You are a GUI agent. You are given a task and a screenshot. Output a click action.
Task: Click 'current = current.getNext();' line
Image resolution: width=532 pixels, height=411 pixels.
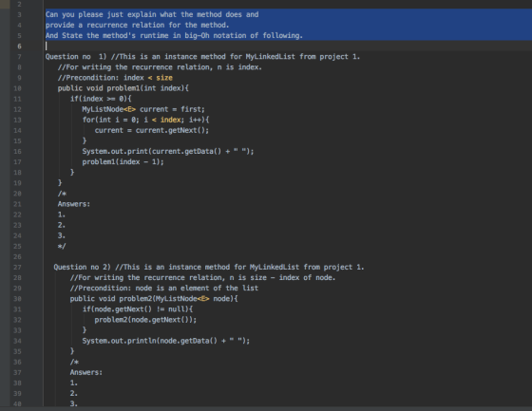click(x=152, y=130)
